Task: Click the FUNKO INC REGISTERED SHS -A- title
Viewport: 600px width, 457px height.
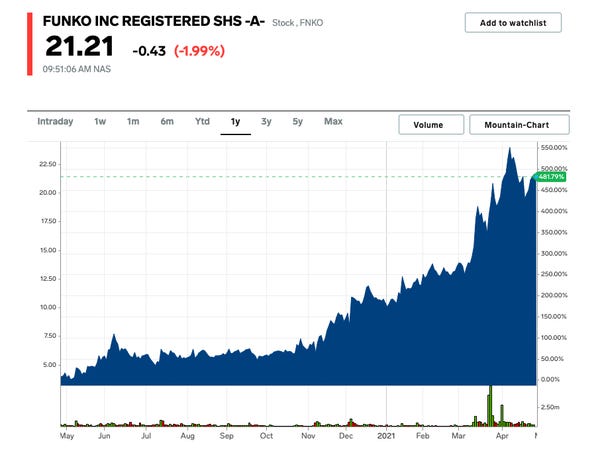Action: click(153, 21)
